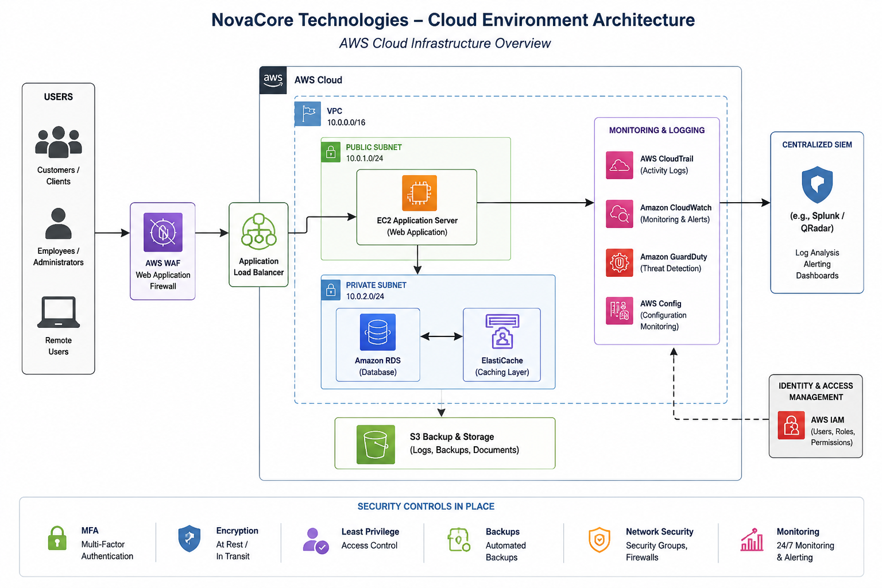882x588 pixels.
Task: Click the "Dashboards" text
Action: (817, 276)
